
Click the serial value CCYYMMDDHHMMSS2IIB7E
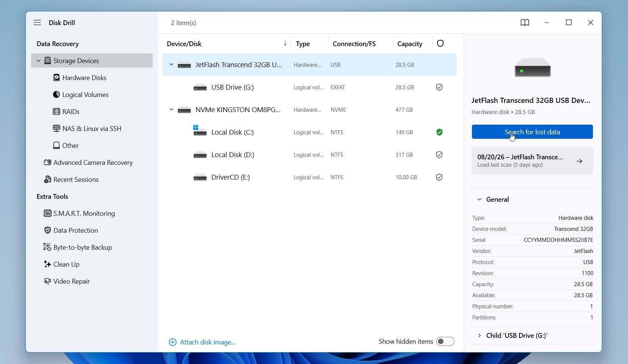pos(558,240)
